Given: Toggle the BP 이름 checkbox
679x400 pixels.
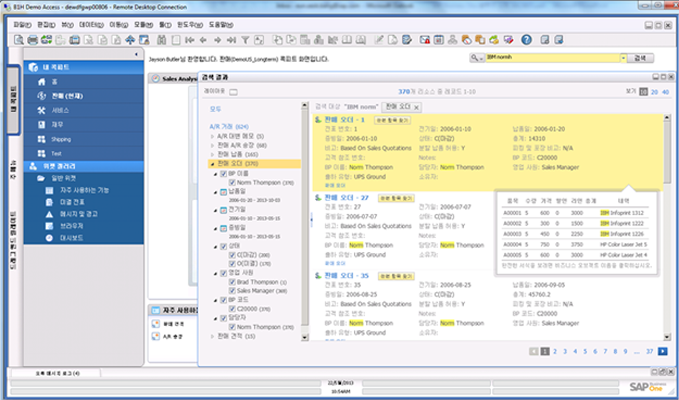Looking at the screenshot, I should [223, 174].
